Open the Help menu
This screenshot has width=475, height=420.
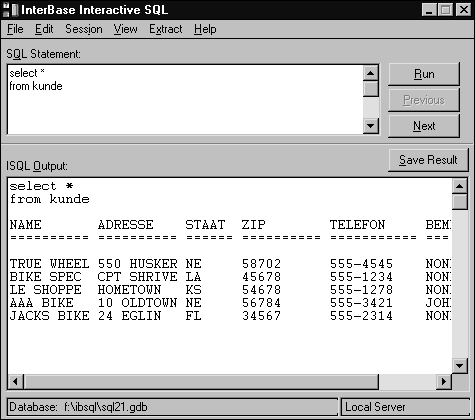(205, 29)
